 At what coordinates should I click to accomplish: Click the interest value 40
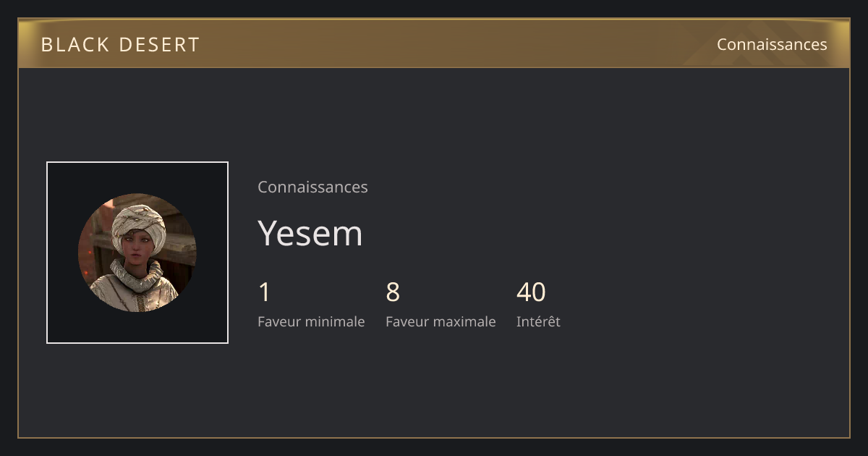click(531, 292)
